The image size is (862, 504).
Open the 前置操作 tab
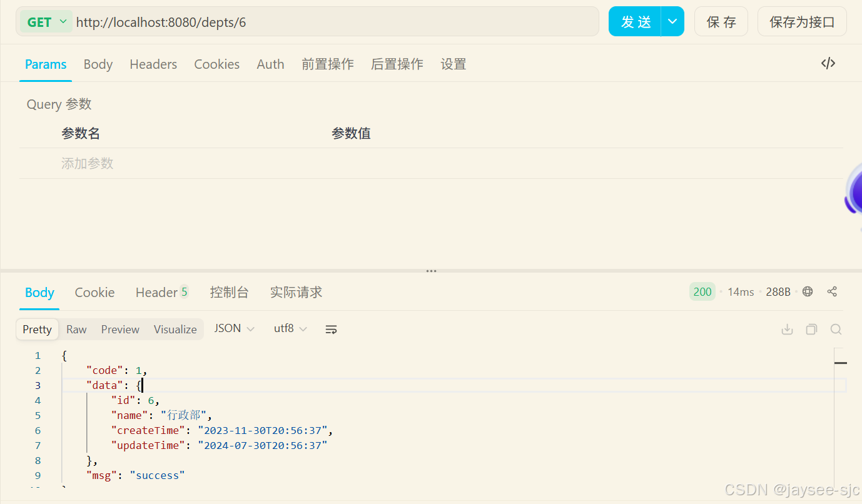(328, 64)
